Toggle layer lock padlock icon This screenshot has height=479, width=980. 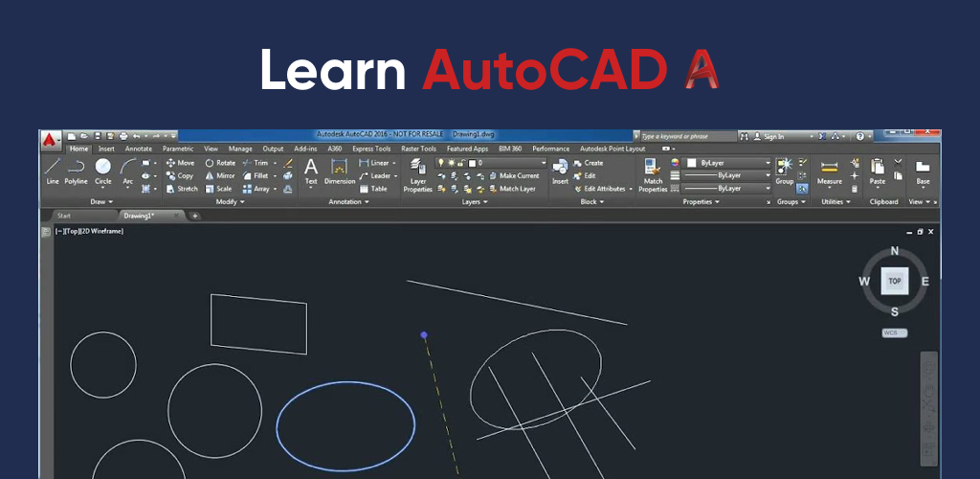[460, 163]
